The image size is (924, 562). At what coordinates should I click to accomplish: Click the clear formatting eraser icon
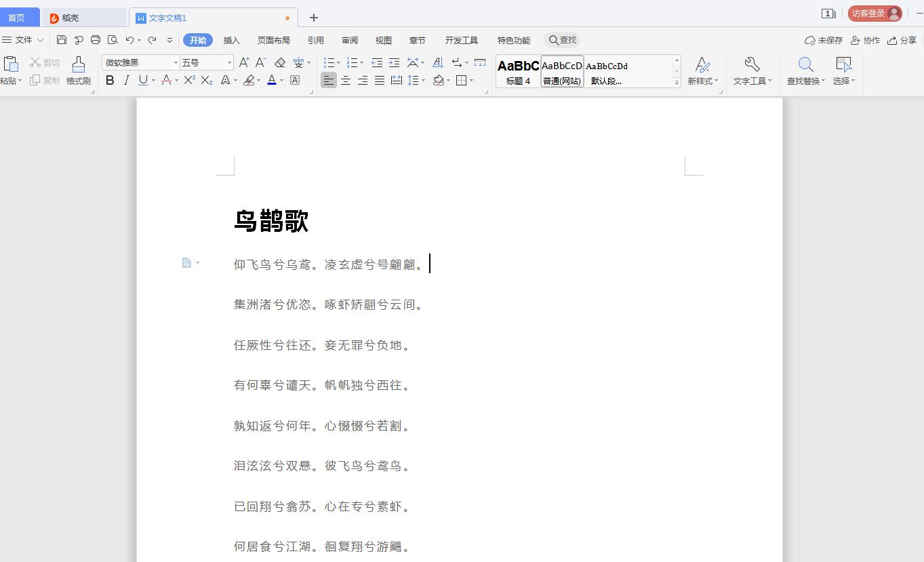pyautogui.click(x=280, y=62)
